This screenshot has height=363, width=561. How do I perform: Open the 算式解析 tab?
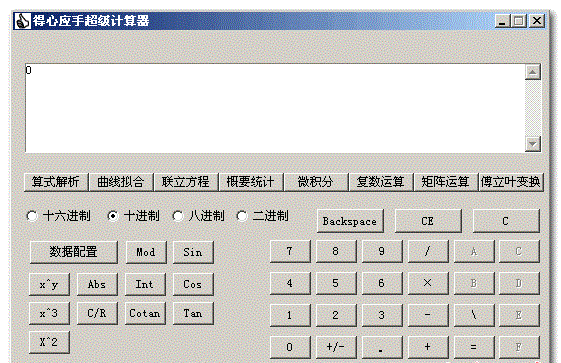56,182
